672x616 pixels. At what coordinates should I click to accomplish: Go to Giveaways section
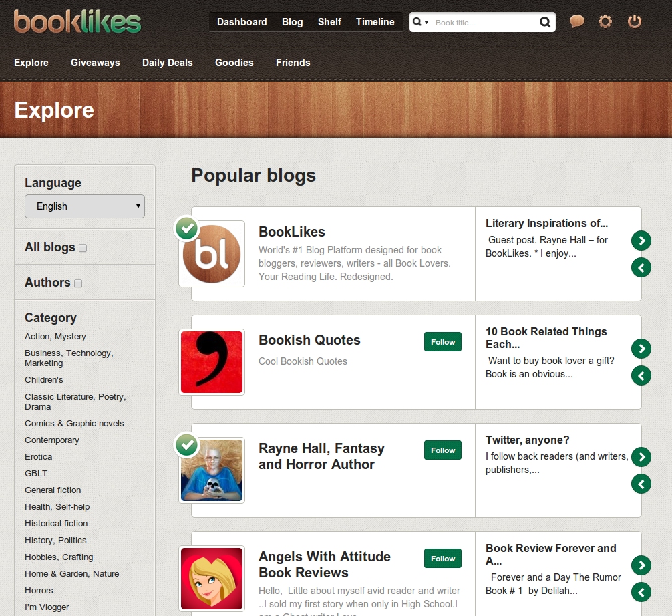[95, 63]
